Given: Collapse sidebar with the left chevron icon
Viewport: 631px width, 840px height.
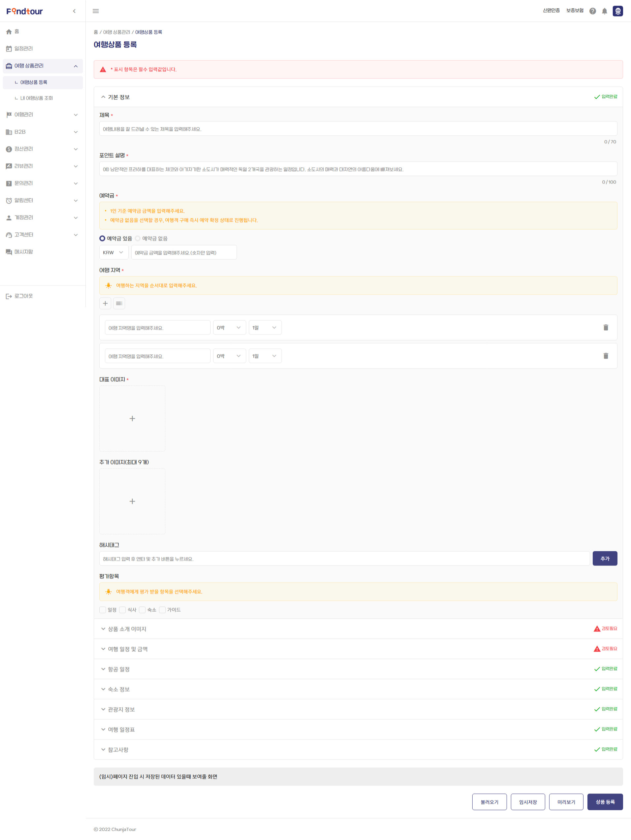Looking at the screenshot, I should pos(75,11).
